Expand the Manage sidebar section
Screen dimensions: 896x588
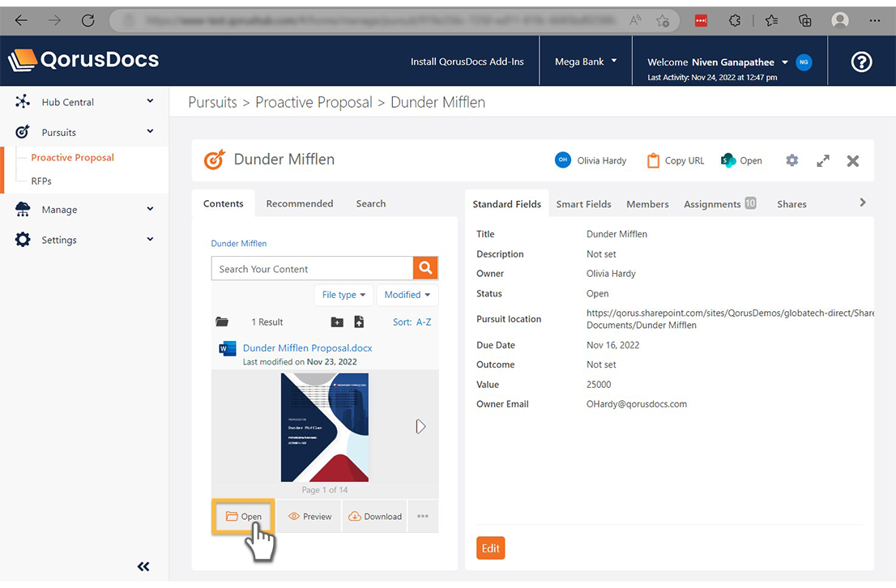(x=150, y=209)
